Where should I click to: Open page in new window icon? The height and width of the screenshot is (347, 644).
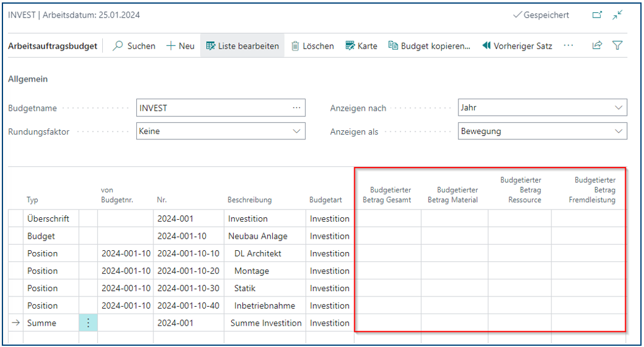(x=597, y=15)
